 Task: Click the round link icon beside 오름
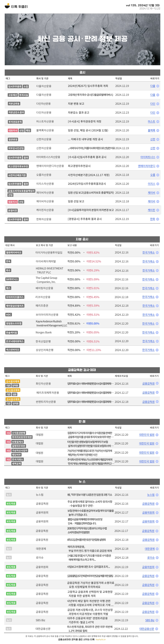(x=158, y=175)
